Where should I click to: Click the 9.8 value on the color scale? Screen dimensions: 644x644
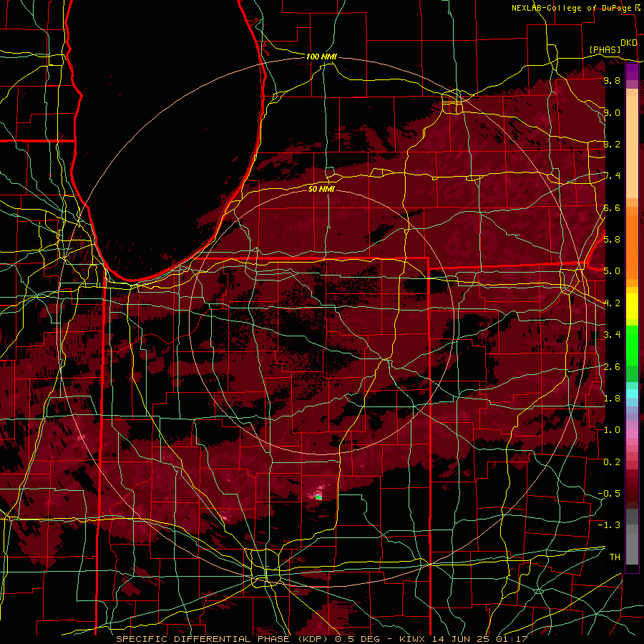pyautogui.click(x=612, y=81)
